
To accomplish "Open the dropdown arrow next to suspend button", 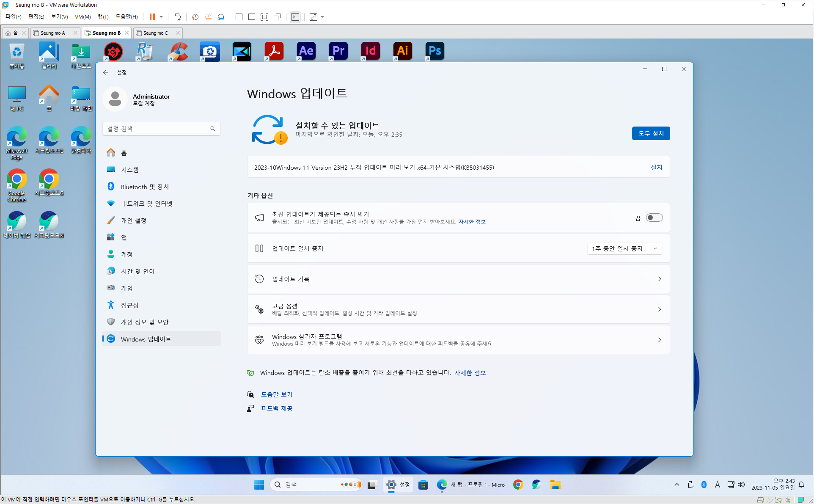I will [x=161, y=17].
